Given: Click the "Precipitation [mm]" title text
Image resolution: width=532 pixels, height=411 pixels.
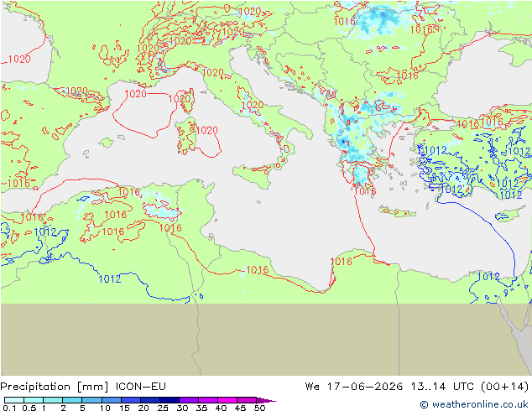Looking at the screenshot, I should (x=55, y=387).
